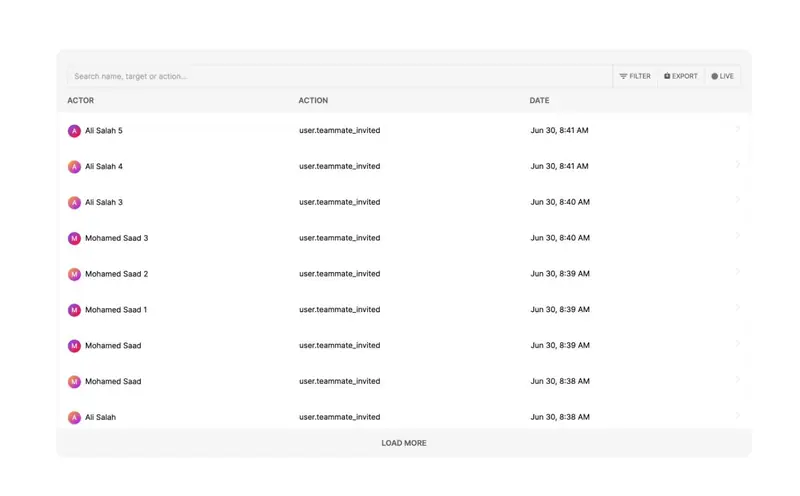Viewport: 800px width, 496px height.
Task: Click the ACTOR column header
Action: (x=81, y=101)
